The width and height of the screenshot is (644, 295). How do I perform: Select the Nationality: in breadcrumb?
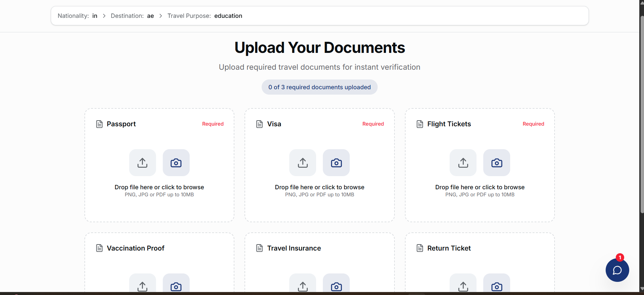[77, 16]
